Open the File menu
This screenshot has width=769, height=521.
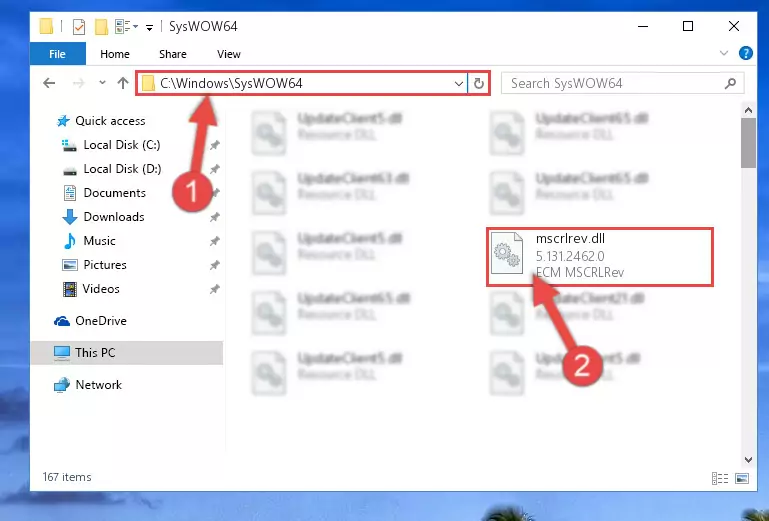57,54
